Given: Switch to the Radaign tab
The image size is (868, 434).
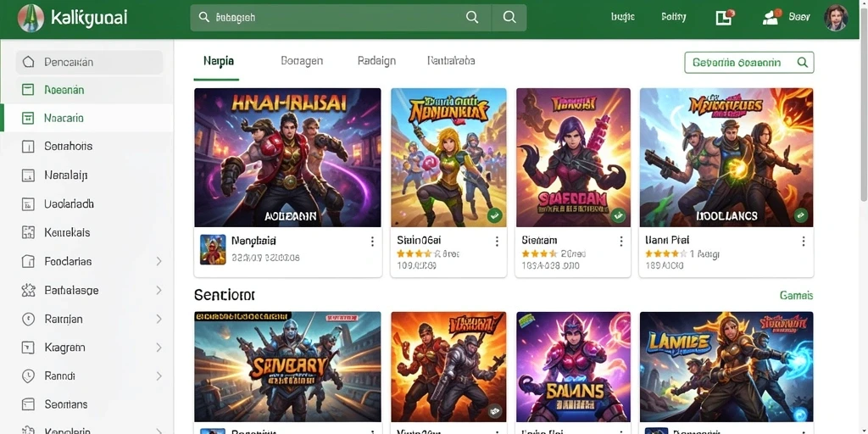Looking at the screenshot, I should (376, 61).
